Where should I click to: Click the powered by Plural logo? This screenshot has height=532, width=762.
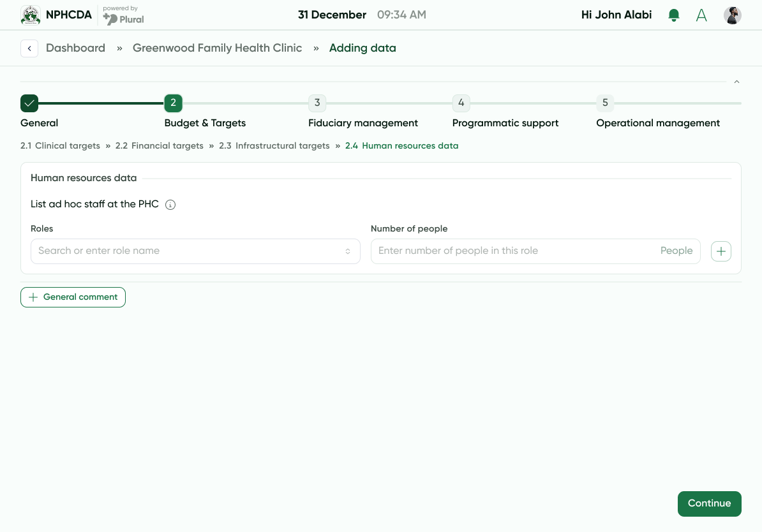coord(122,15)
